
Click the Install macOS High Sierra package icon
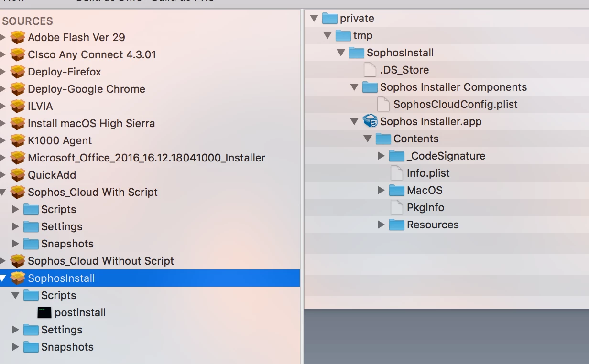tap(18, 123)
